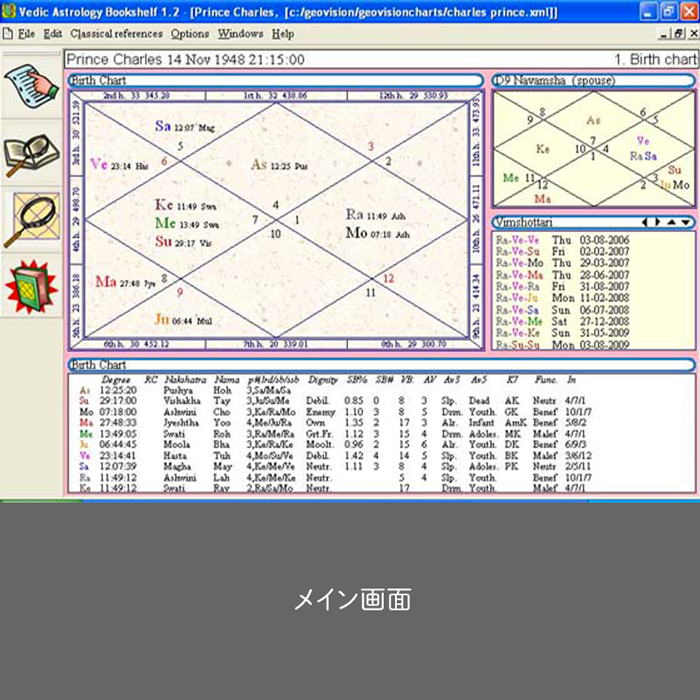Open the File menu
Viewport: 700px width, 700px height.
26,34
